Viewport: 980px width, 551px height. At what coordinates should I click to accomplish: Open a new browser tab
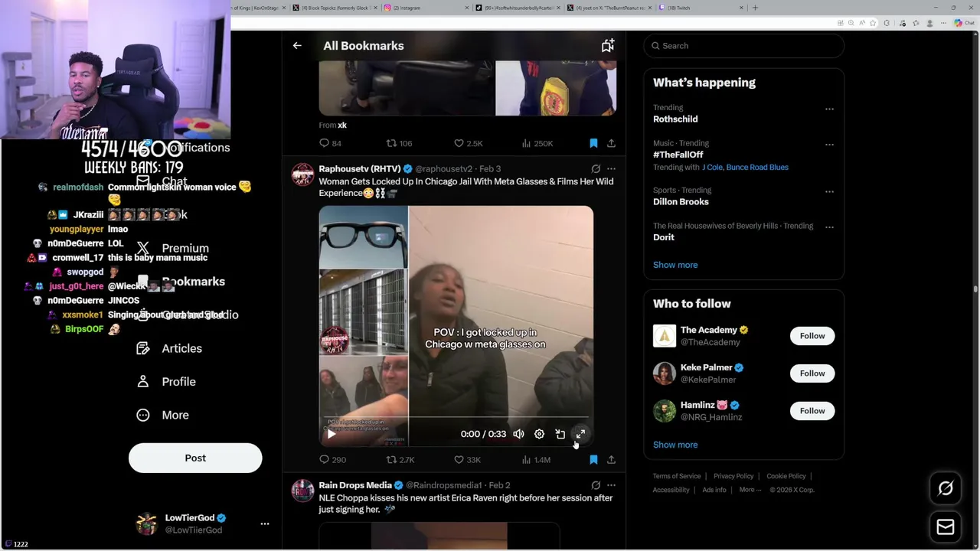755,8
